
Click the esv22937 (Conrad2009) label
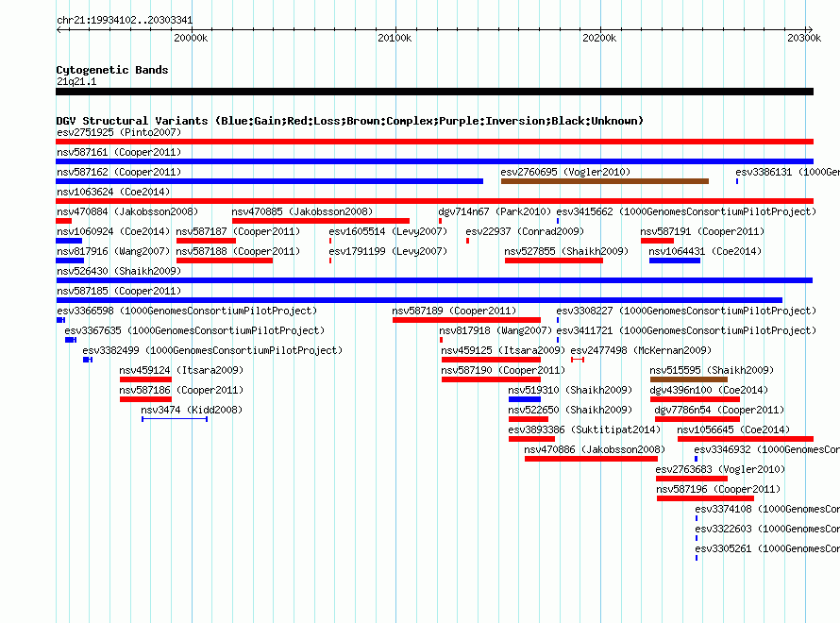[525, 231]
